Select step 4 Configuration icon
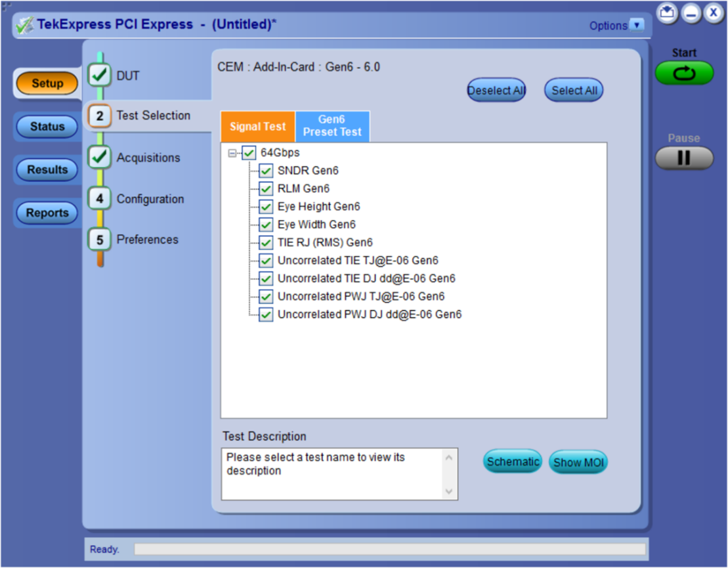The image size is (728, 568). (x=100, y=199)
